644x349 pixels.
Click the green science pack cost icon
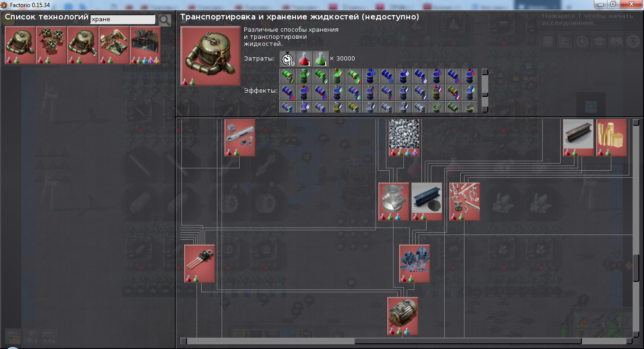(321, 59)
